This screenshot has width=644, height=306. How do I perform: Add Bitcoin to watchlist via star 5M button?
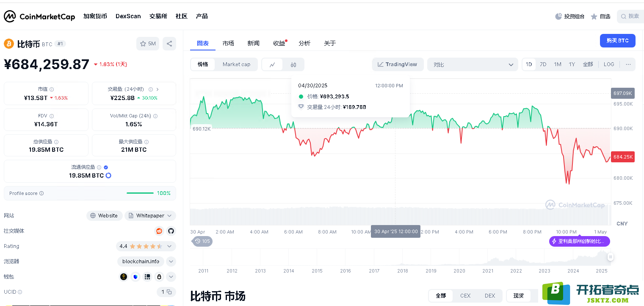coord(148,44)
